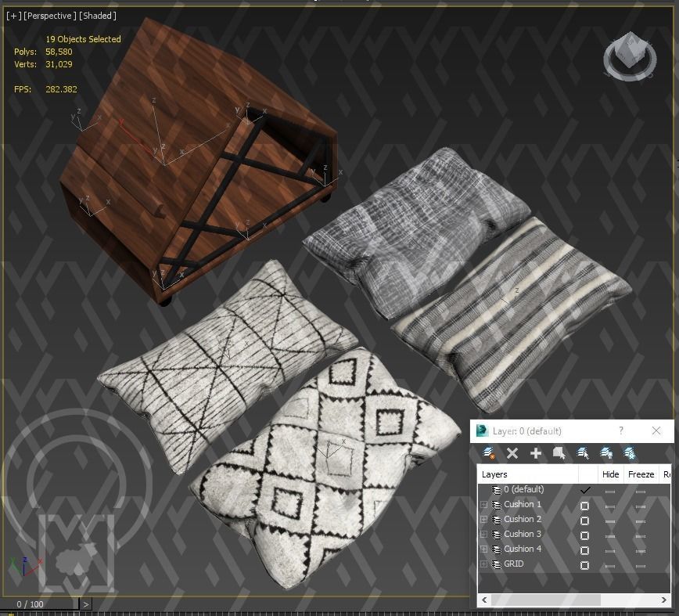The image size is (679, 616).
Task: Toggle Freeze for Cushion 1 layer
Action: coord(641,506)
